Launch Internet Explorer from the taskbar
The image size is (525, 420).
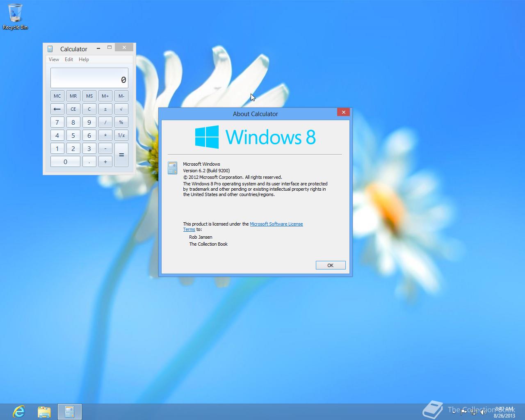point(19,411)
